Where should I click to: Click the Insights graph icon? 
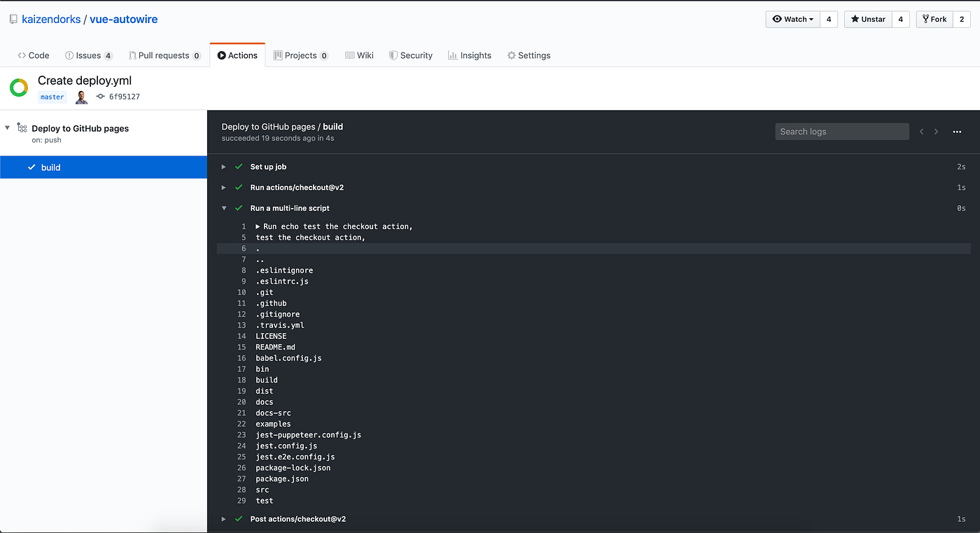coord(453,55)
